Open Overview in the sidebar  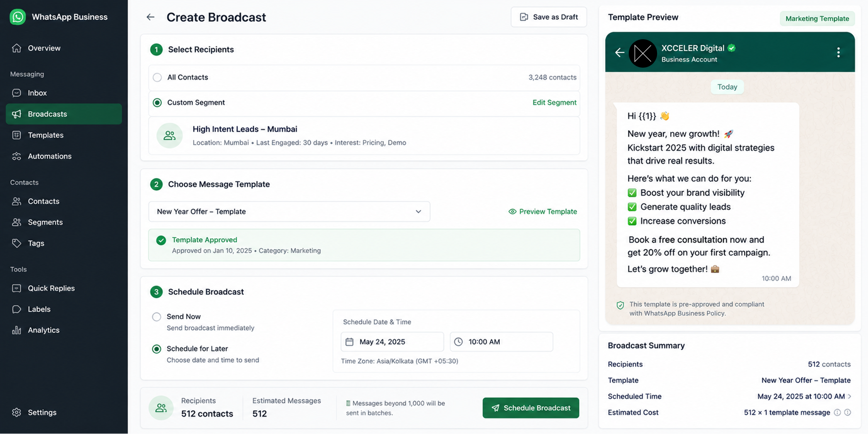[64, 48]
